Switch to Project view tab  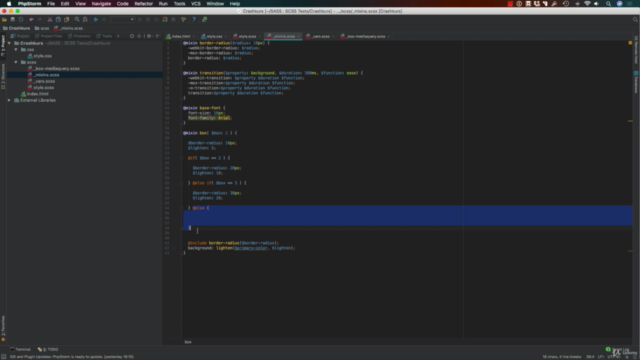pyautogui.click(x=20, y=36)
